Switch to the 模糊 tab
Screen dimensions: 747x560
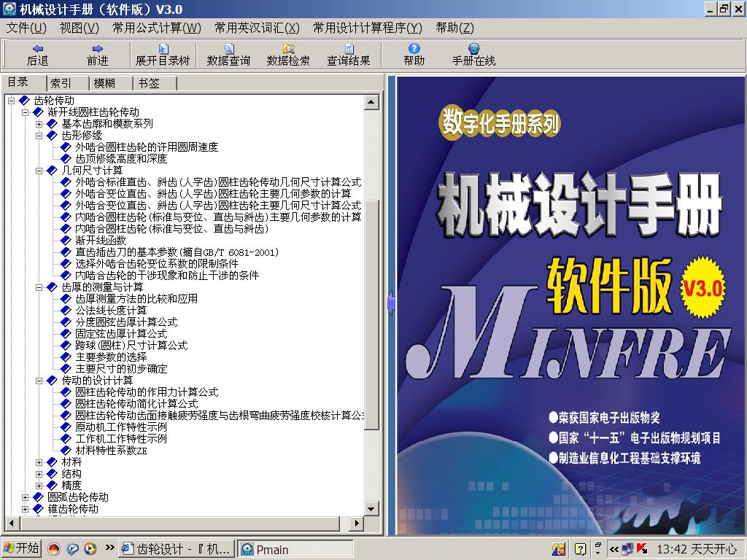[111, 83]
